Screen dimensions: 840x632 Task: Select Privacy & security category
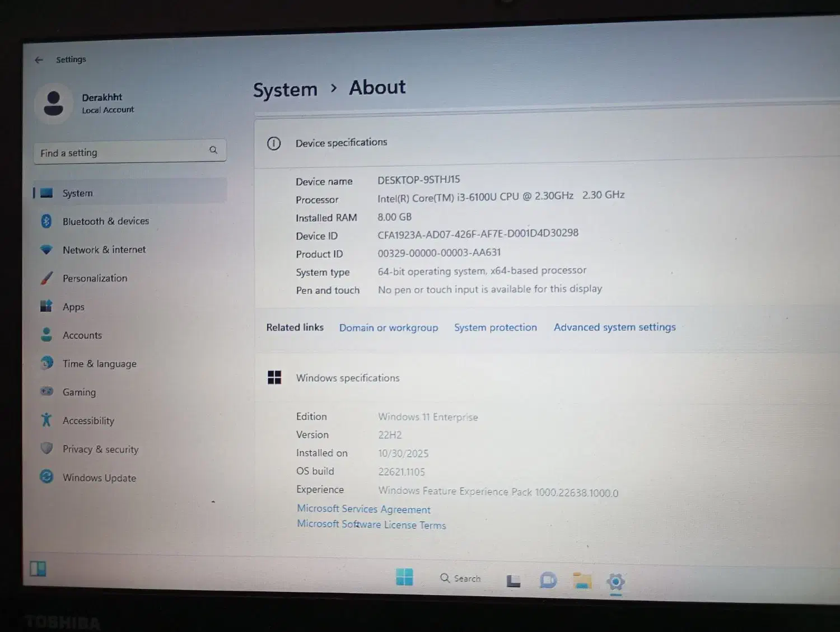[x=100, y=449]
